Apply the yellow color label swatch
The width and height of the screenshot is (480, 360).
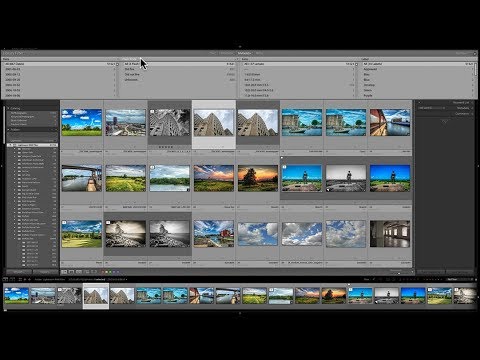[x=106, y=272]
